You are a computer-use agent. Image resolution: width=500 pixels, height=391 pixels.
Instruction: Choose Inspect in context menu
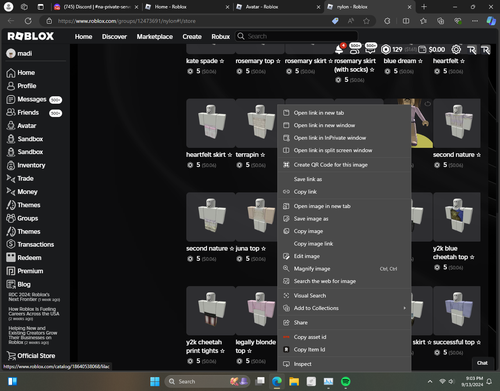[x=344, y=364]
